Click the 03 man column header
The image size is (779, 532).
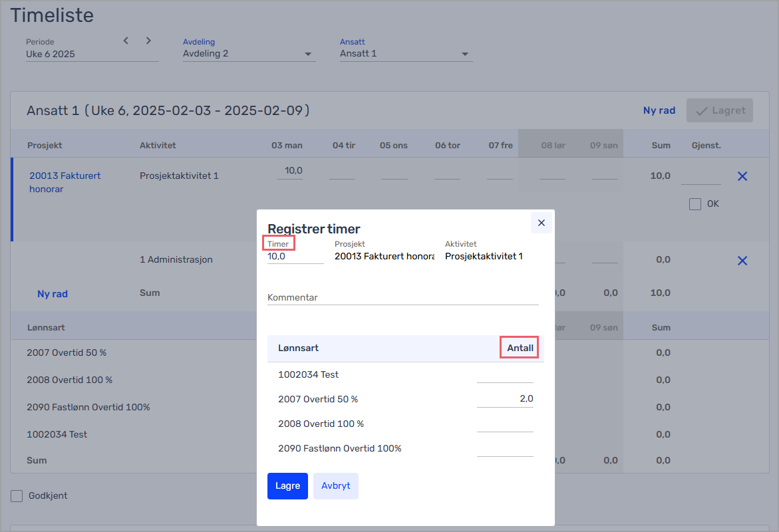287,146
